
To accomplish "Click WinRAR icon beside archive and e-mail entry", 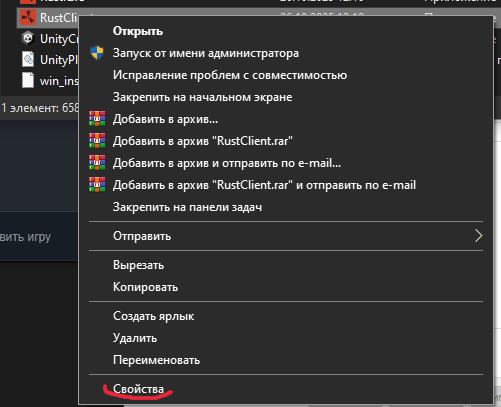I will coord(97,162).
